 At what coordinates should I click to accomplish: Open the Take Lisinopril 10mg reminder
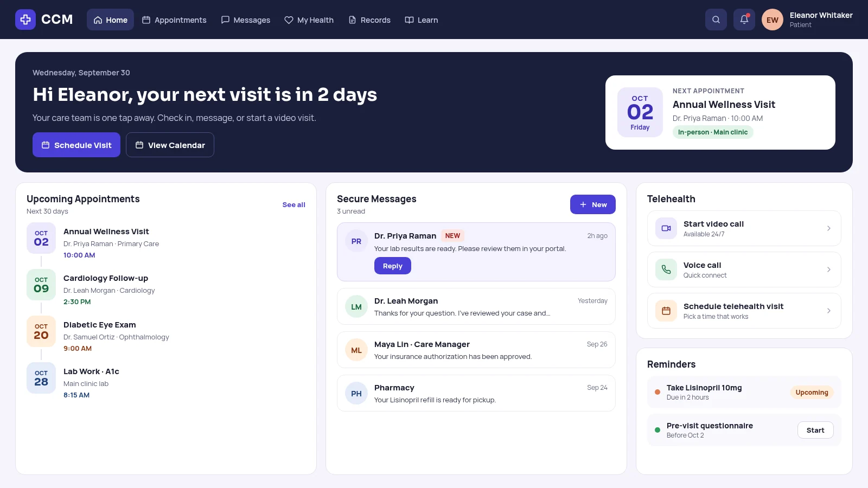coord(744,392)
